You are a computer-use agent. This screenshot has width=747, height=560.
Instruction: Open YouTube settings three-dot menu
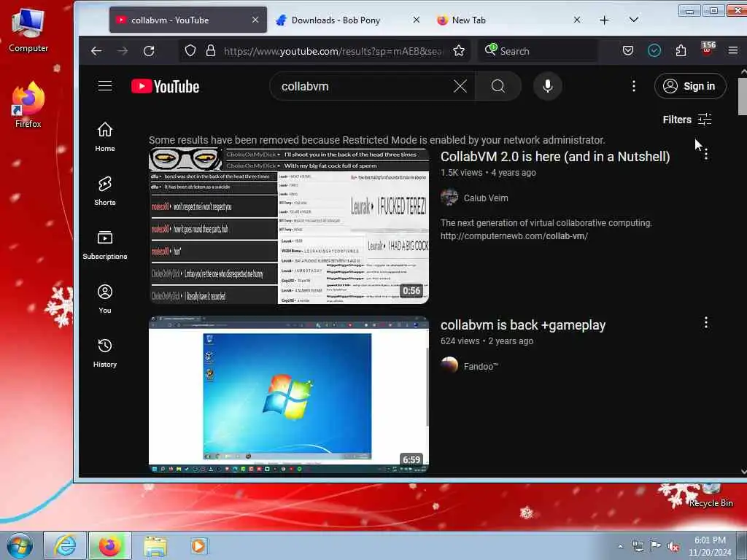634,86
